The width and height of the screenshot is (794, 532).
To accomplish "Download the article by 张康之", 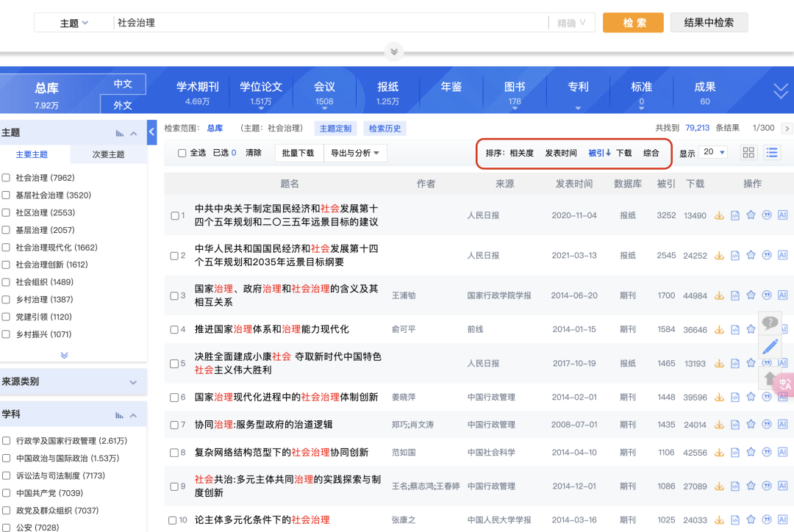I will coord(719,520).
